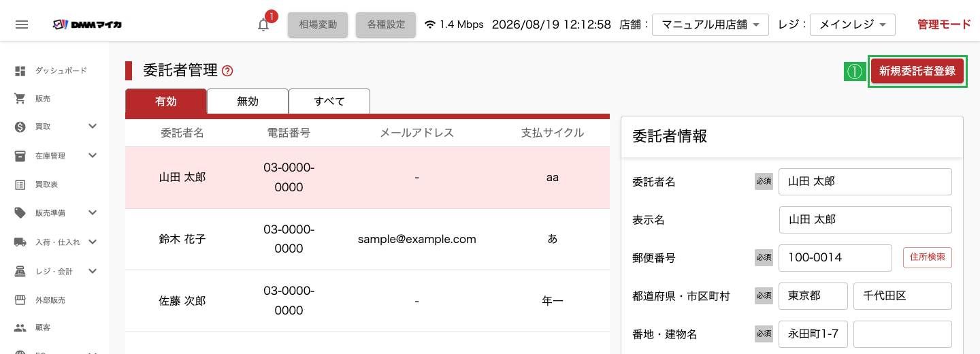Open the 買取表 list icon
980x354 pixels.
tap(20, 184)
